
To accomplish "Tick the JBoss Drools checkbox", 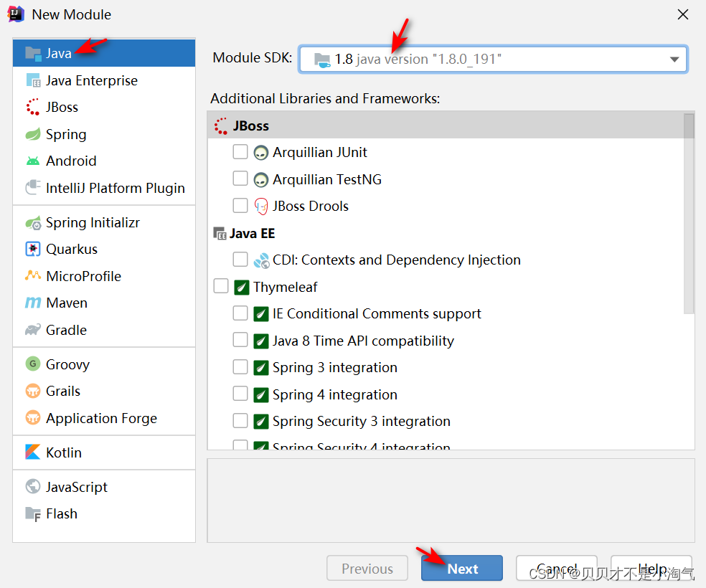I will pos(240,206).
